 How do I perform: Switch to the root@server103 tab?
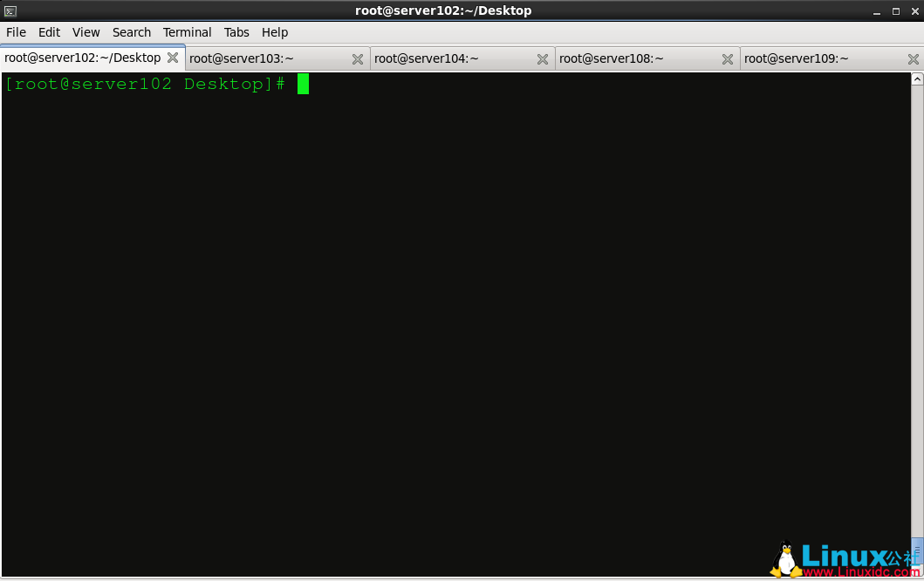(262, 59)
